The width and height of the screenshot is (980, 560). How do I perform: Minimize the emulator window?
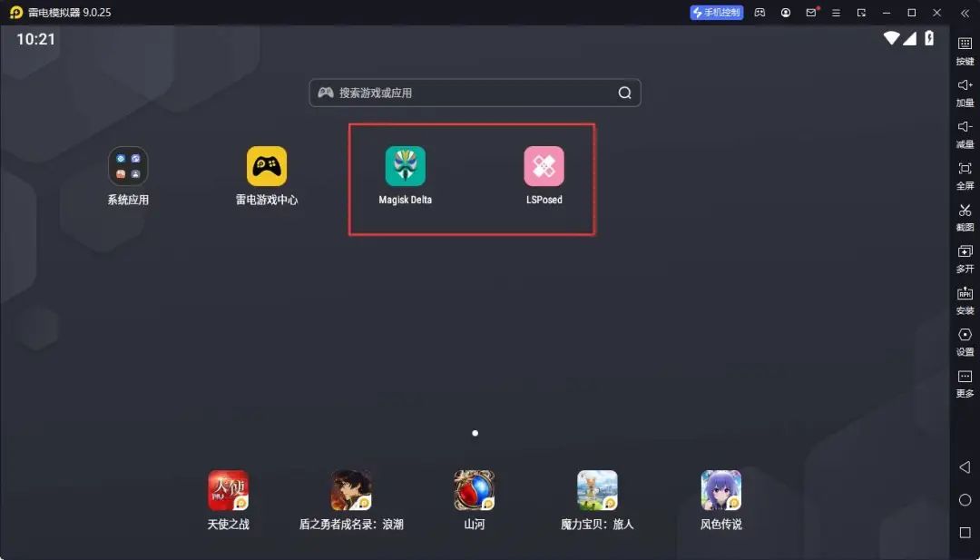(887, 13)
